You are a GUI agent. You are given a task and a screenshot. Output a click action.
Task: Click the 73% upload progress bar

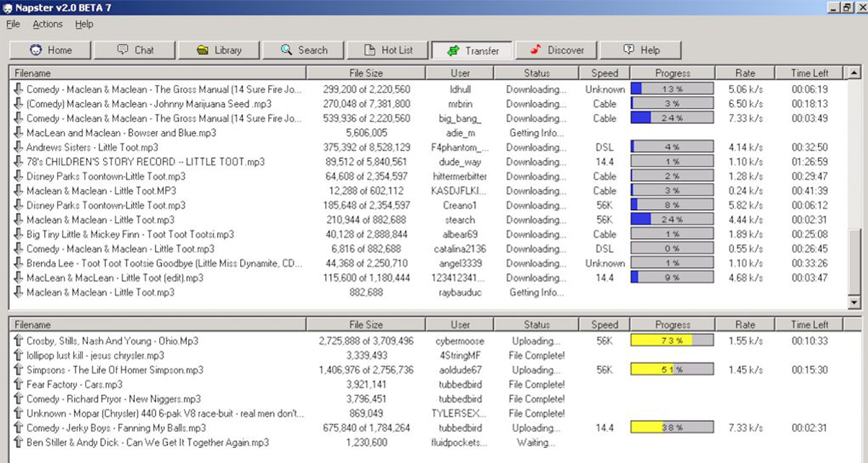tap(672, 341)
